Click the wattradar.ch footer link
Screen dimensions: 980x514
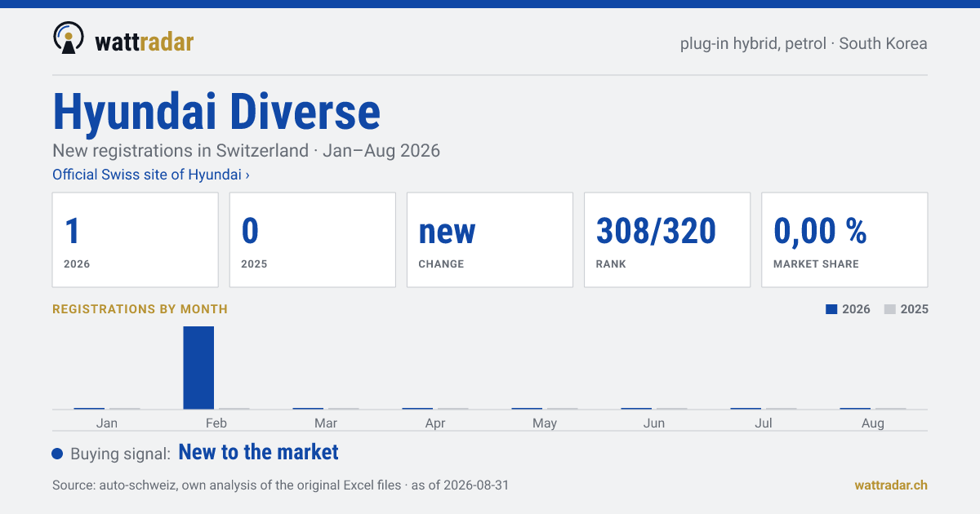[x=891, y=485]
